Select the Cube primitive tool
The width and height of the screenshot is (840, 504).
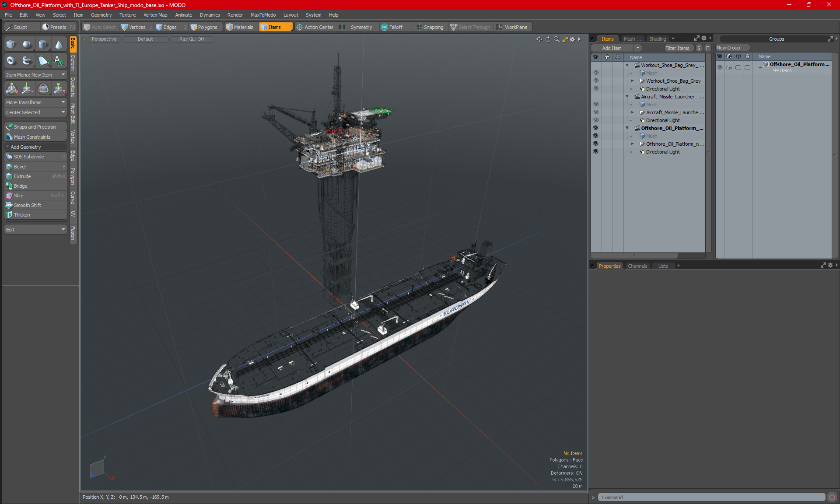click(x=11, y=44)
